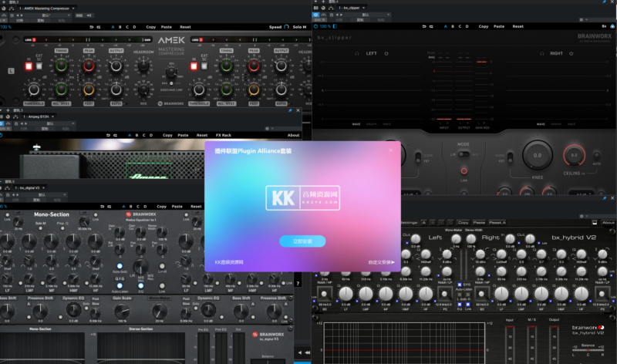Click the left channel red PEAK knob on AMEK
617x364 pixels.
coord(89,66)
